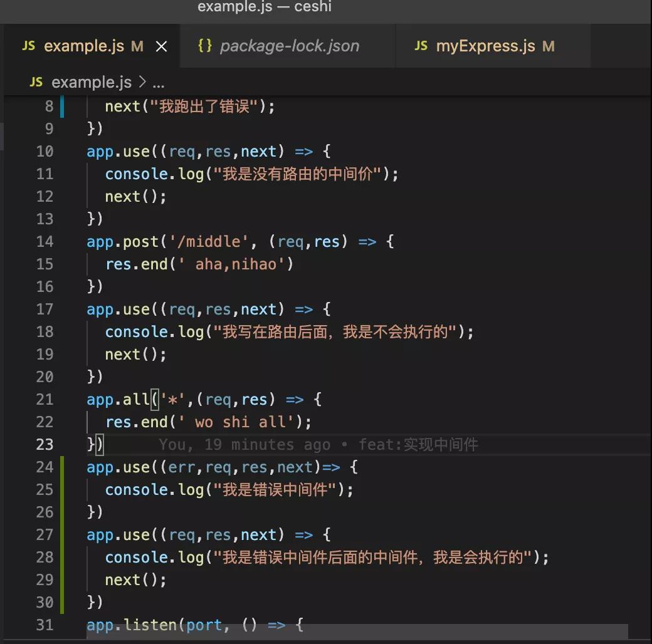This screenshot has width=652, height=644.
Task: Click line number 10 in gutter
Action: (45, 151)
